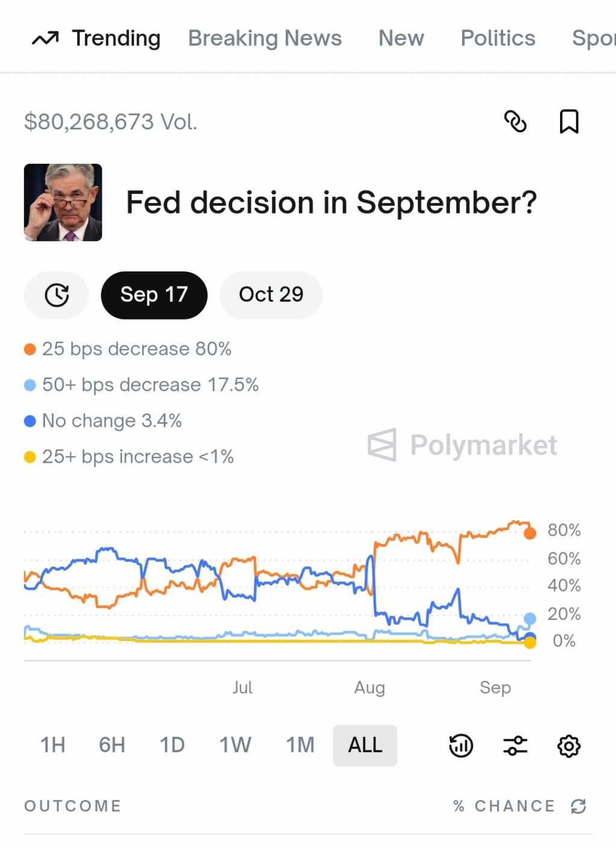This screenshot has height=848, width=616.
Task: Set chart range to 1H
Action: click(x=52, y=745)
